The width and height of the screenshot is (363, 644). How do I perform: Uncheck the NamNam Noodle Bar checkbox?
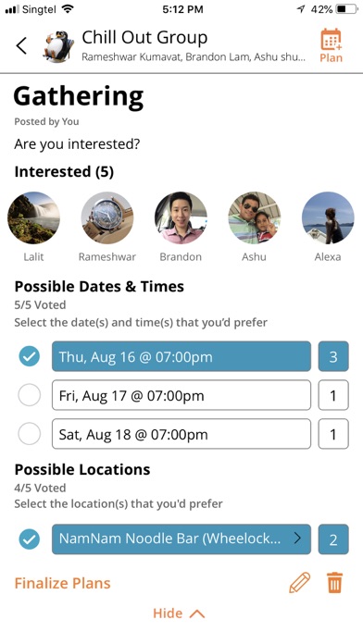30,539
